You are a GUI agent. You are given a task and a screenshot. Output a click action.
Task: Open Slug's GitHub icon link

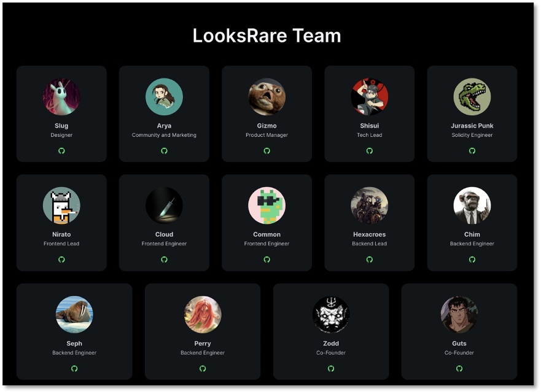(61, 151)
